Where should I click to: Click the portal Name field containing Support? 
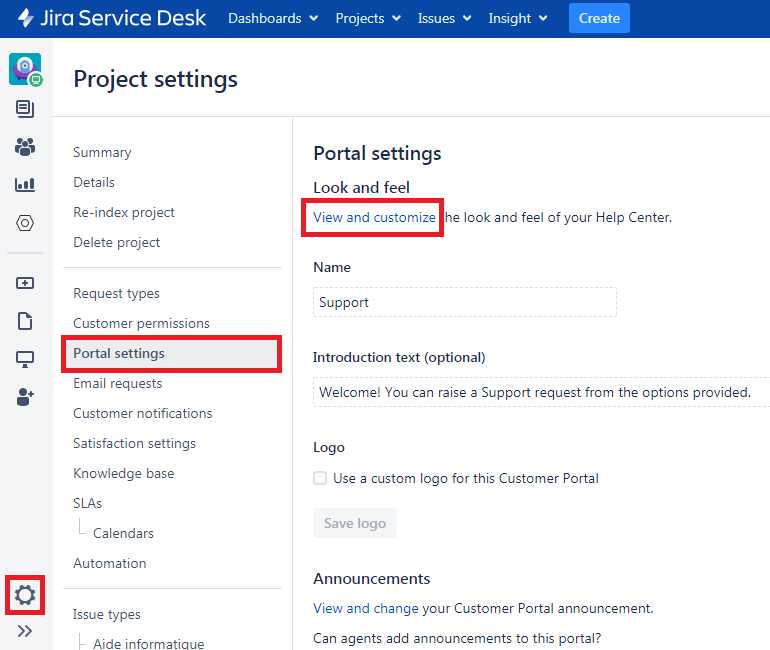(465, 302)
